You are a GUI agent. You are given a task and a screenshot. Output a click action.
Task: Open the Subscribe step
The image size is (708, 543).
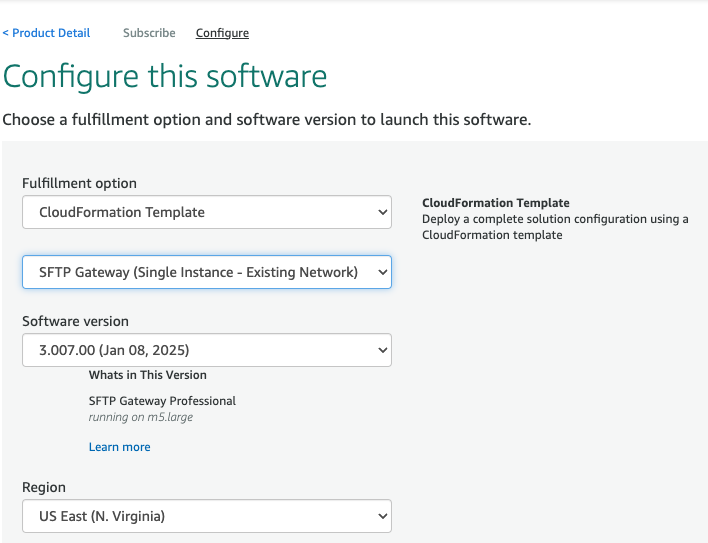149,33
